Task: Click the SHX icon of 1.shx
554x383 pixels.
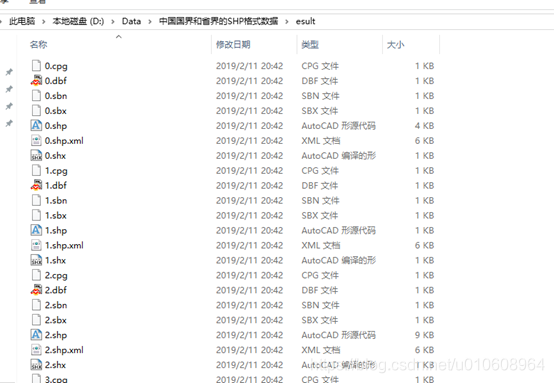Action: 36,260
